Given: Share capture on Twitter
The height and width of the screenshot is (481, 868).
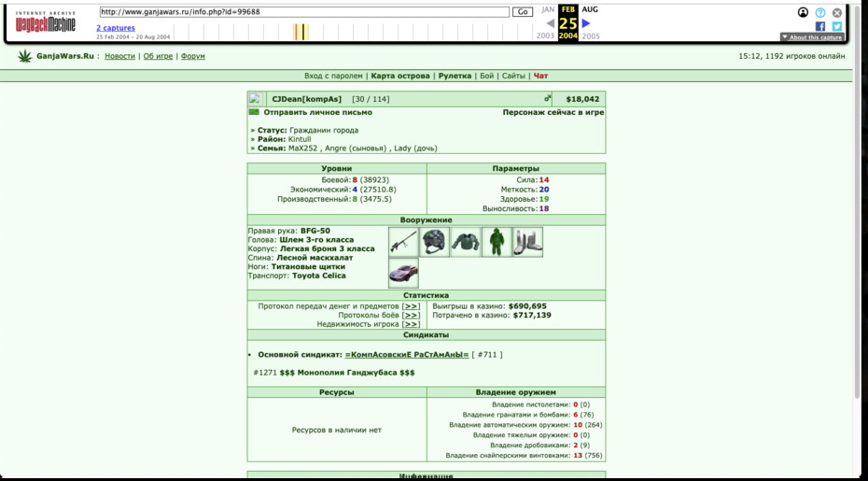Looking at the screenshot, I should click(x=837, y=26).
